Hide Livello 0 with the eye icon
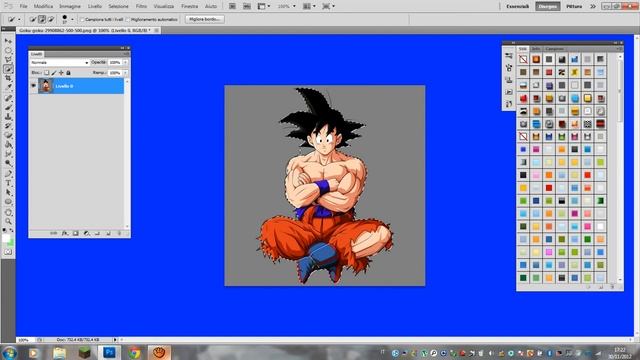 33,86
